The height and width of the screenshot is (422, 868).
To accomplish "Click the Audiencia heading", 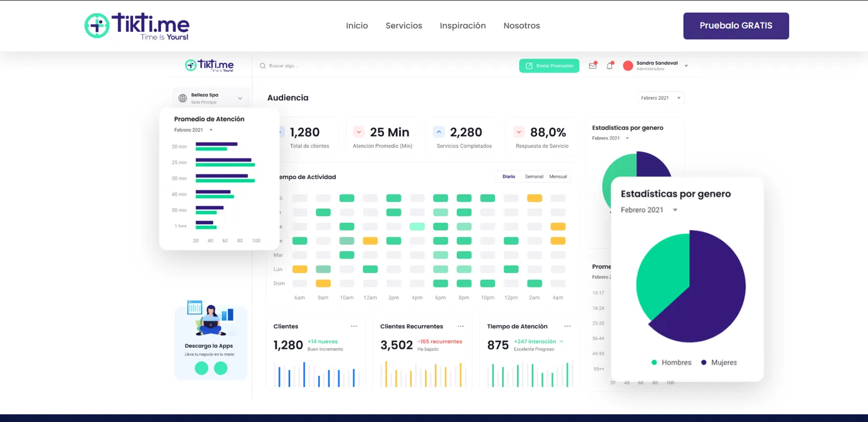I will point(288,97).
